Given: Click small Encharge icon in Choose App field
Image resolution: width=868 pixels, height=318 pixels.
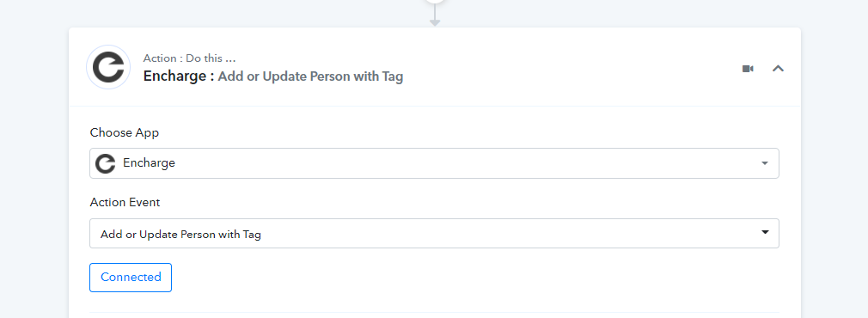Looking at the screenshot, I should (105, 163).
